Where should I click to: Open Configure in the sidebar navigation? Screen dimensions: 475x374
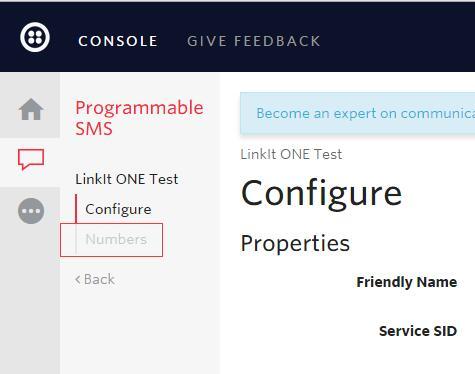click(x=118, y=209)
